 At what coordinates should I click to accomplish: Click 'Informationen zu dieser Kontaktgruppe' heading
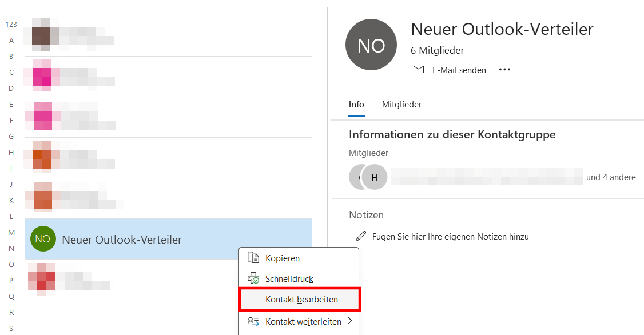coord(452,135)
